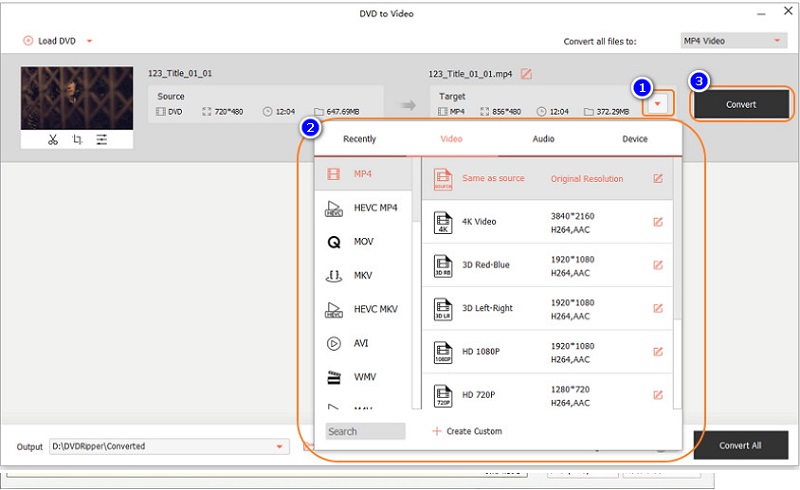Rename output file using pencil icon
The height and width of the screenshot is (490, 800).
click(526, 74)
